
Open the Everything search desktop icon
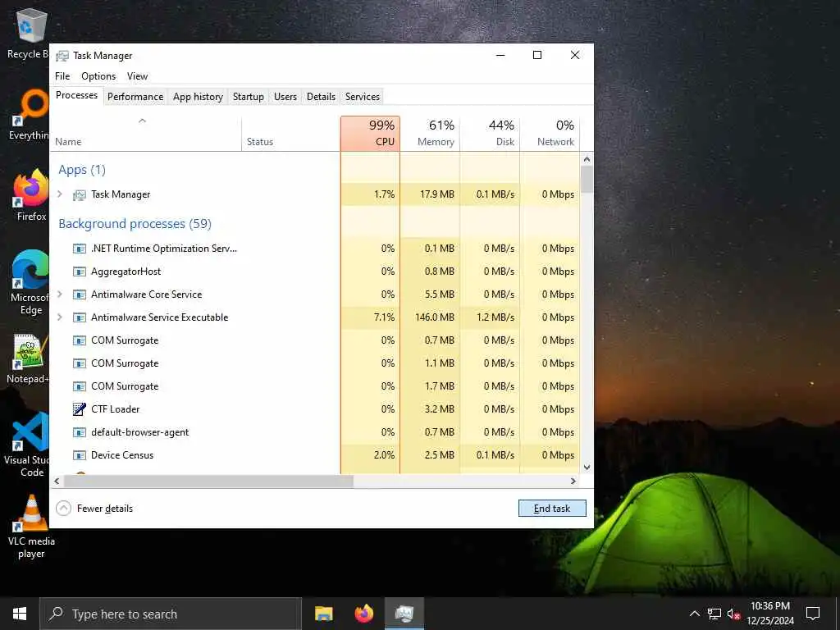click(x=31, y=106)
